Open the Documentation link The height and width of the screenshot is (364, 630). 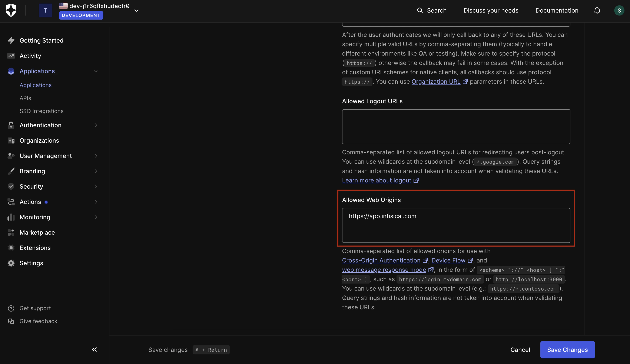pyautogui.click(x=557, y=10)
